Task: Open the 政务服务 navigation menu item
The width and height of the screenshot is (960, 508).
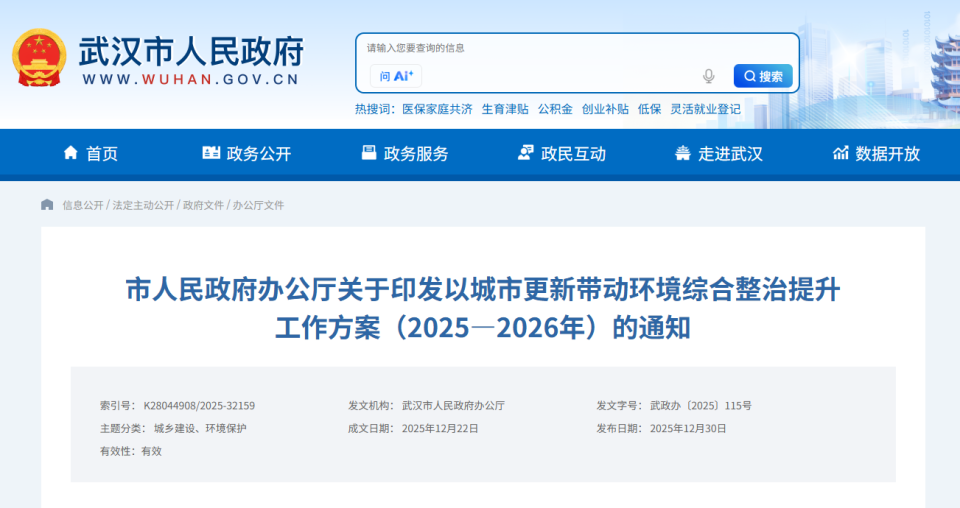Action: point(416,154)
